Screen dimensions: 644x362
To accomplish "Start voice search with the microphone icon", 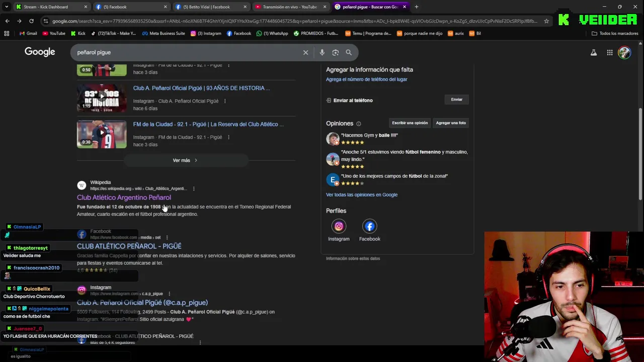I will pos(322,52).
